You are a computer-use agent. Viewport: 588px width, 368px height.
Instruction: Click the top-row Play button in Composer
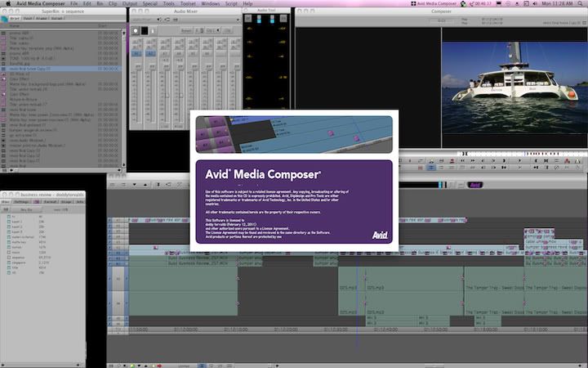click(519, 161)
